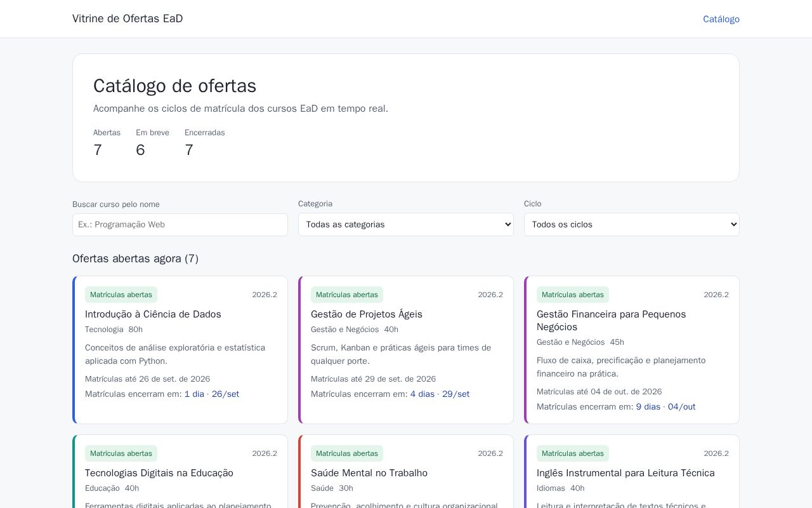Click the Acompanhe os ciclos de matrícula subtitle
812x508 pixels.
(240, 109)
